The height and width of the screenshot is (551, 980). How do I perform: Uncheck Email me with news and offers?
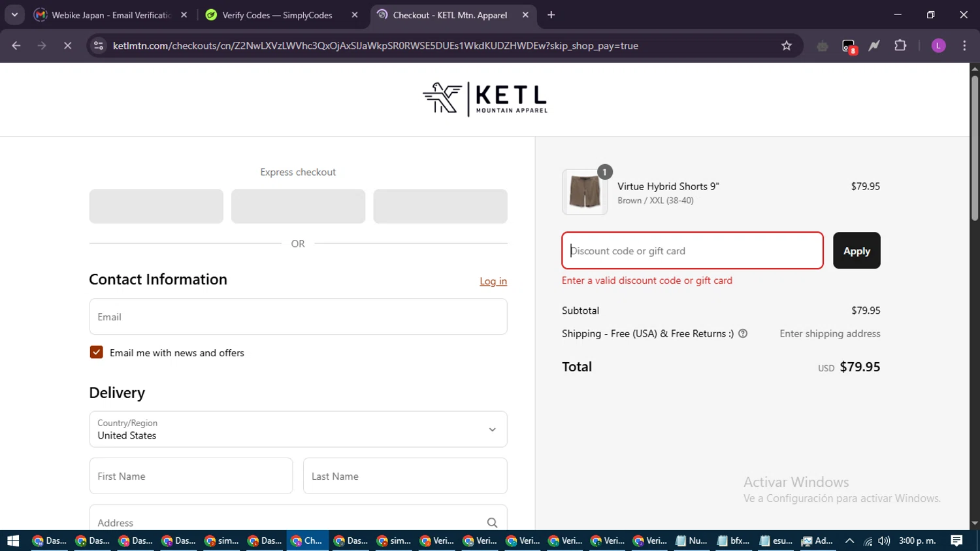click(x=96, y=352)
